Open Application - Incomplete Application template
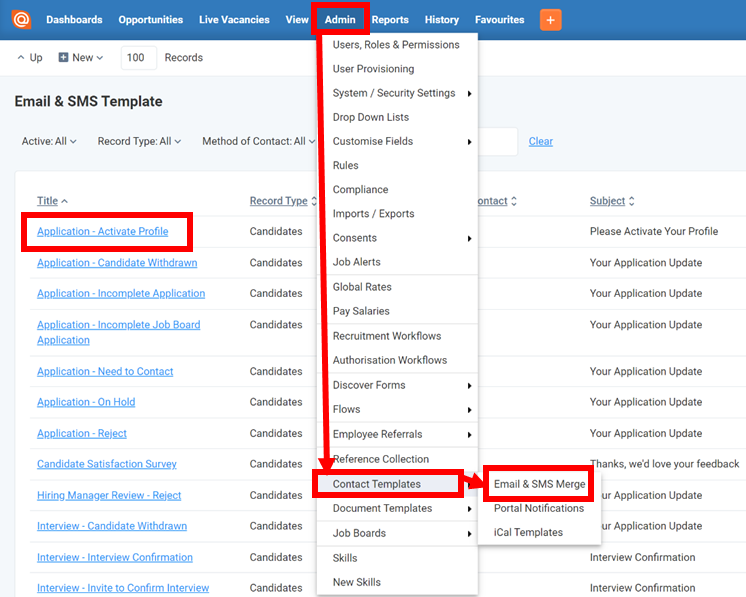Viewport: 746px width, 597px height. coord(121,294)
